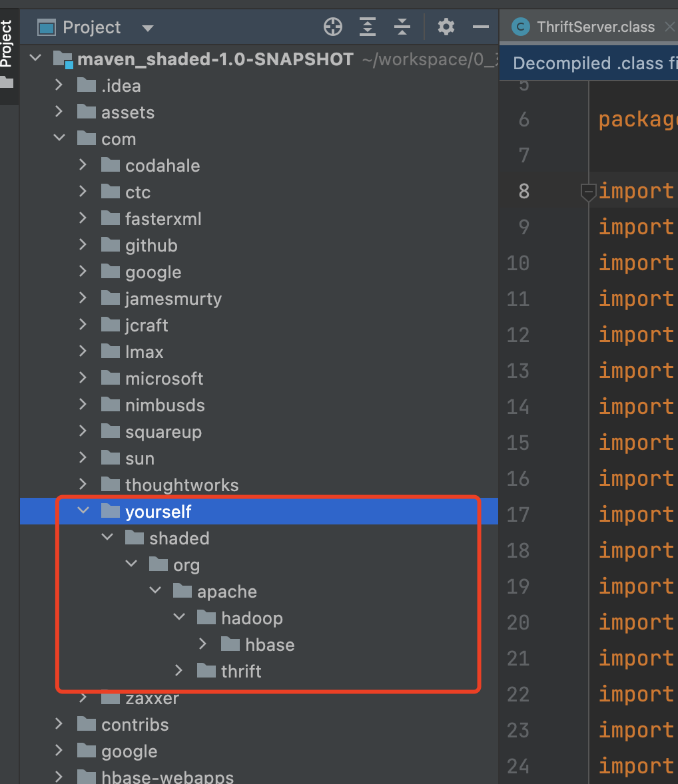Open the Project view dropdown arrow
The height and width of the screenshot is (784, 678).
coord(148,28)
